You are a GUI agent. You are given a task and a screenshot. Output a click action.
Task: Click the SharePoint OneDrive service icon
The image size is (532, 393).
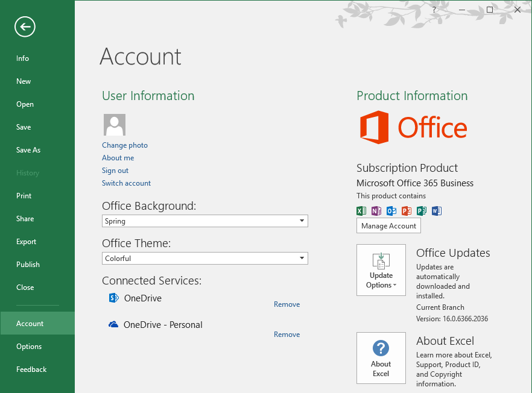pos(113,298)
